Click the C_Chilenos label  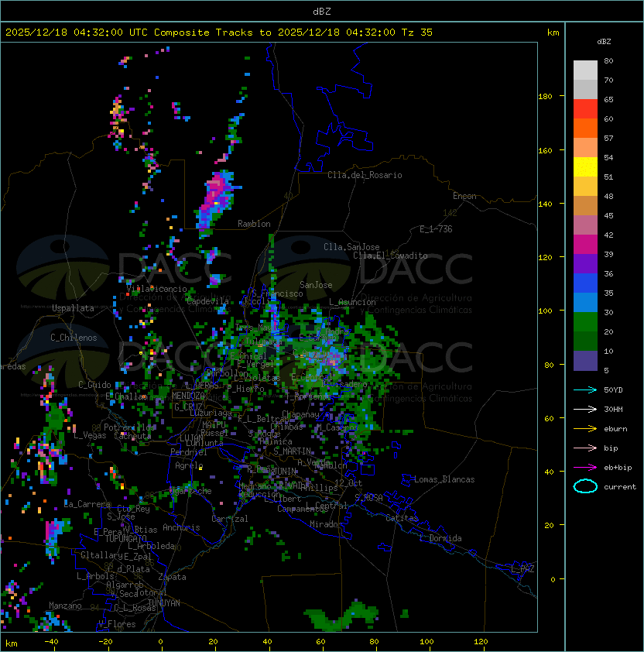pos(74,338)
